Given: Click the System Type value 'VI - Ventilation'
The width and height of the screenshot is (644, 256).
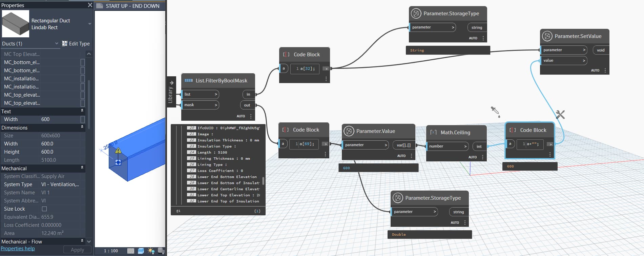Looking at the screenshot, I should click(x=60, y=184).
